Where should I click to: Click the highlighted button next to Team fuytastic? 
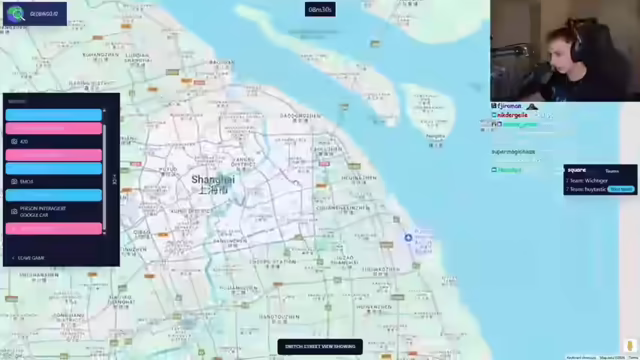point(621,189)
